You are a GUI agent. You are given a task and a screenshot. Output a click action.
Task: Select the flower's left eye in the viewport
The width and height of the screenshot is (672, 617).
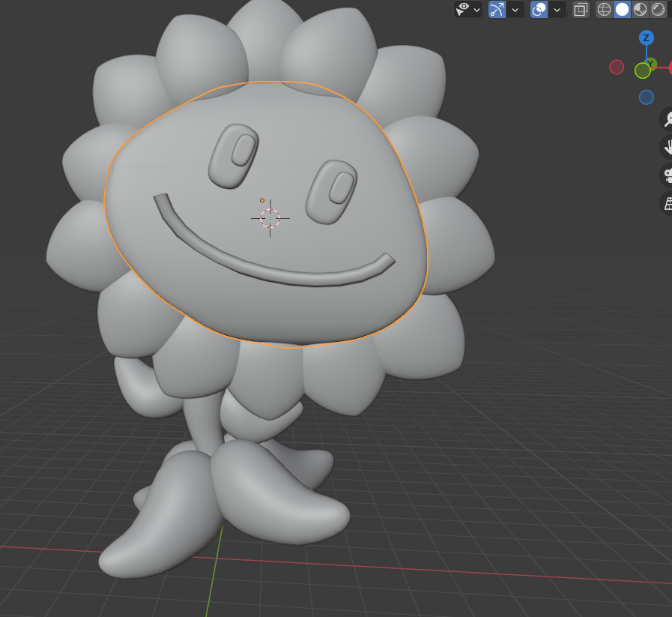tap(234, 156)
